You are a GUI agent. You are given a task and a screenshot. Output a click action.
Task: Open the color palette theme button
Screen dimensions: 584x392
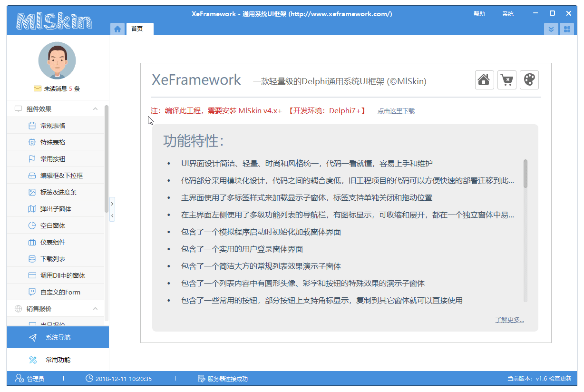[529, 80]
